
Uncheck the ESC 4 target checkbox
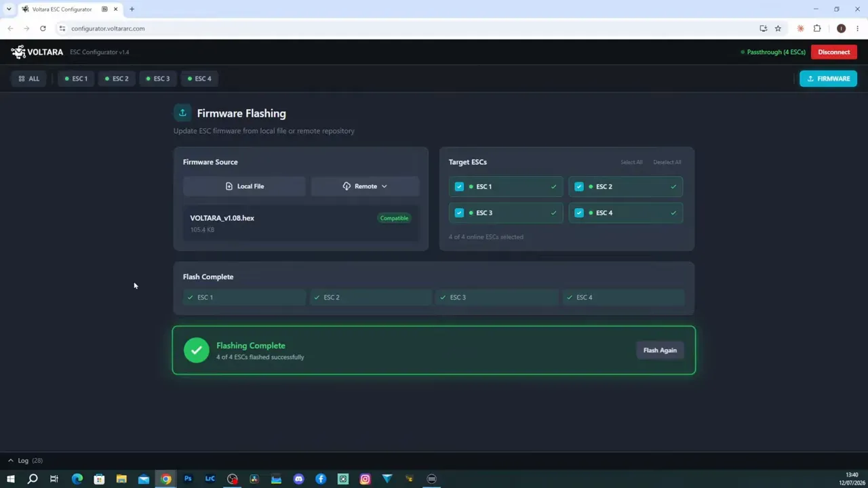point(579,213)
